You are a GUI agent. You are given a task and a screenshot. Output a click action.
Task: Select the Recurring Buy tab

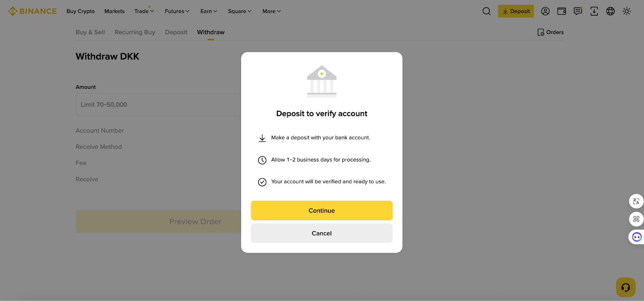tap(134, 32)
